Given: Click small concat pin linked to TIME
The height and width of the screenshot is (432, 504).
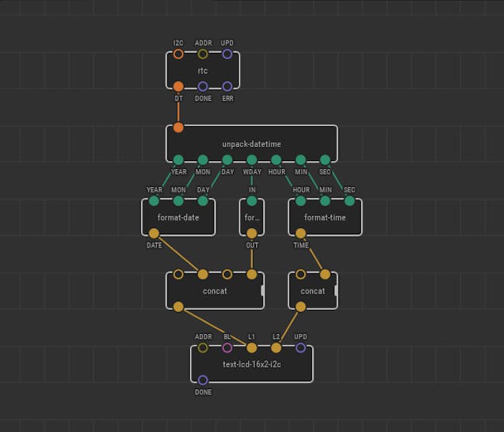Looking at the screenshot, I should coord(325,275).
